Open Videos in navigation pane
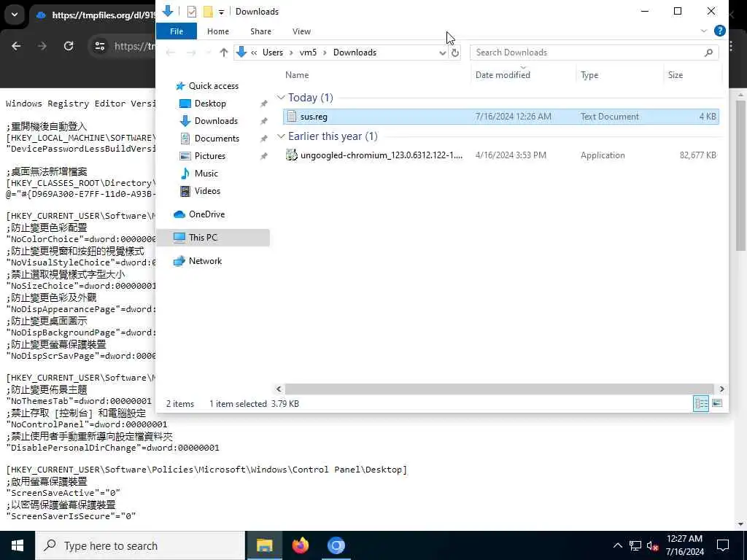 207,191
